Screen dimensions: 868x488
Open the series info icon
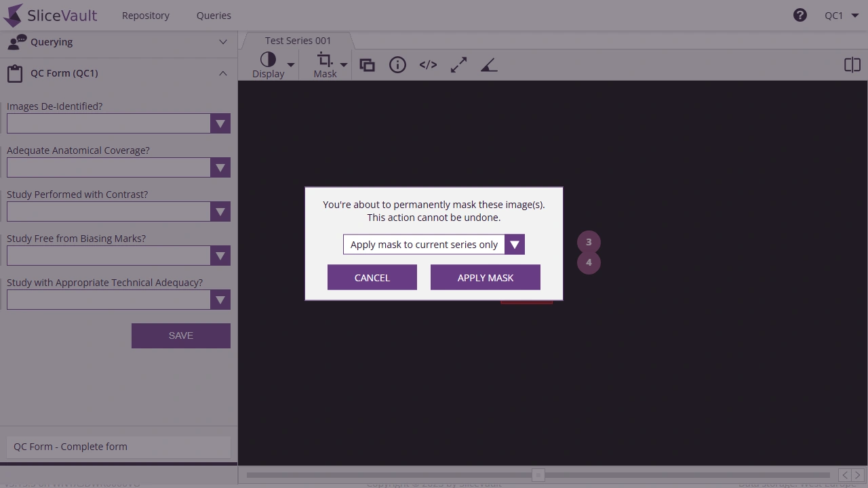(x=397, y=64)
